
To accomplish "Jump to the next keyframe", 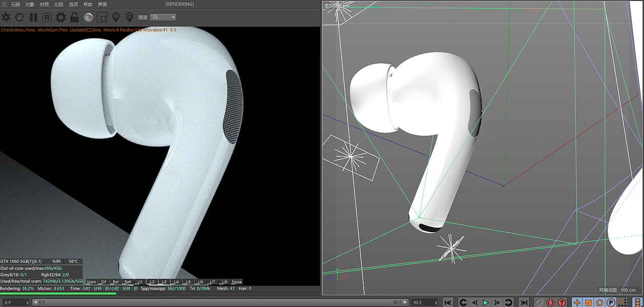I will [509, 302].
